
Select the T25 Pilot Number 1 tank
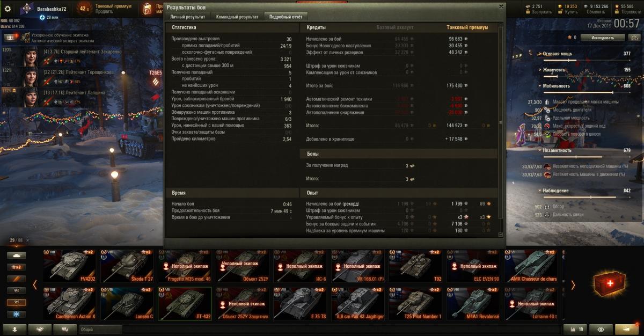pyautogui.click(x=415, y=304)
